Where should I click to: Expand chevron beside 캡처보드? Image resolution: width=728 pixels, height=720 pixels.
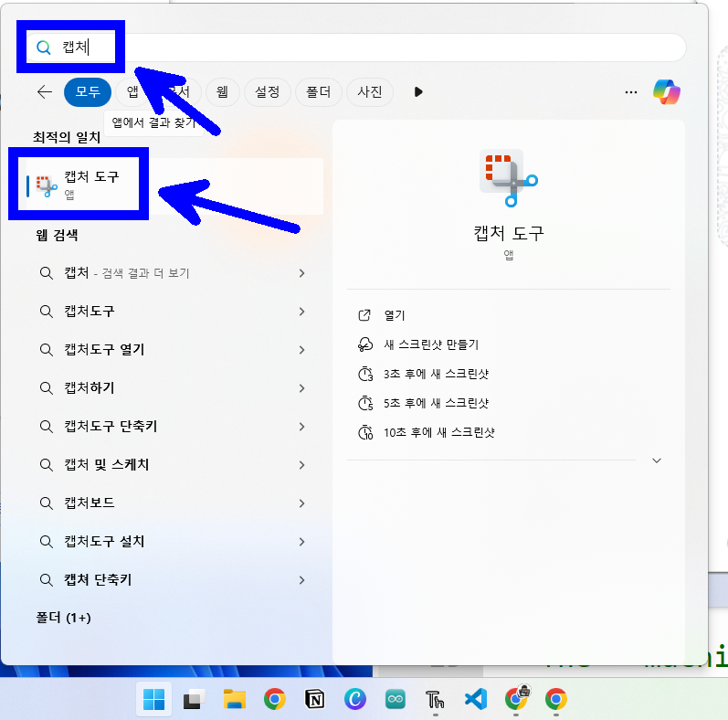[301, 503]
